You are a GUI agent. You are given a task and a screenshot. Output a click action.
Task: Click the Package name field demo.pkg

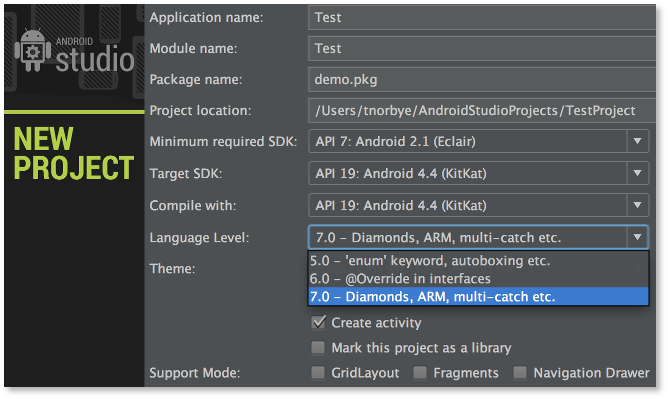coord(482,80)
